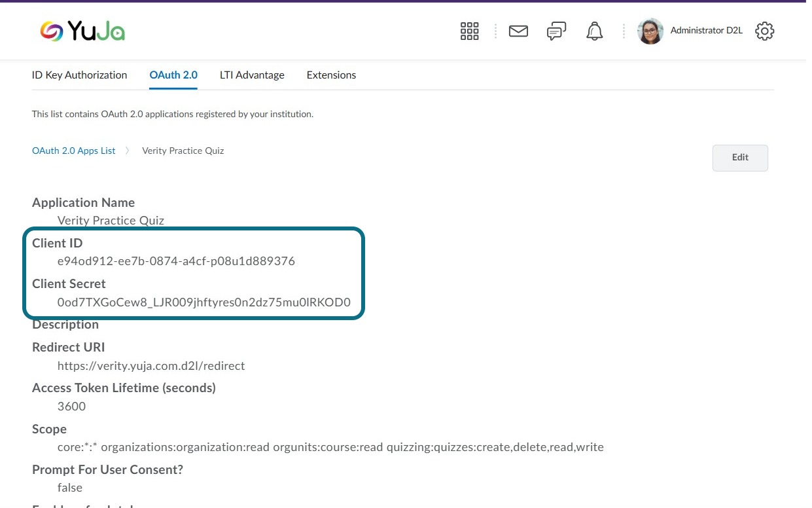Switch to the LTI Advantage tab
Viewport: 812px width, 508px height.
[x=252, y=75]
